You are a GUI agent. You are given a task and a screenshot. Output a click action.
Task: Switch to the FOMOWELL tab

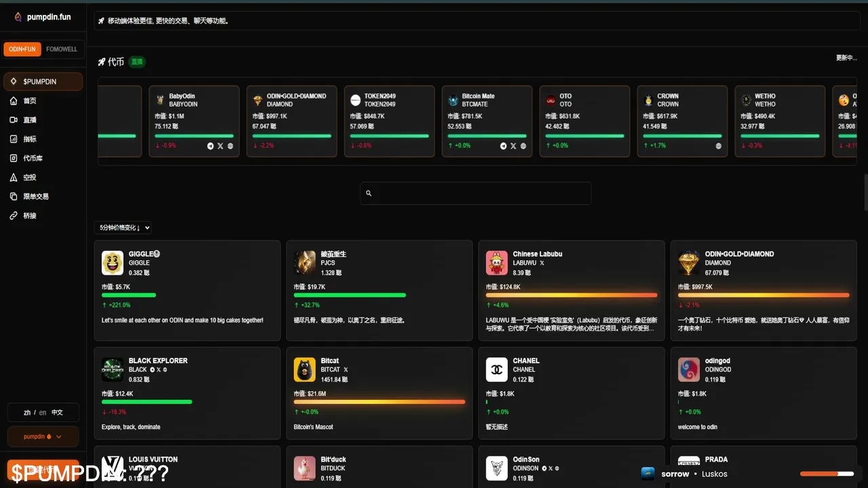pyautogui.click(x=62, y=49)
